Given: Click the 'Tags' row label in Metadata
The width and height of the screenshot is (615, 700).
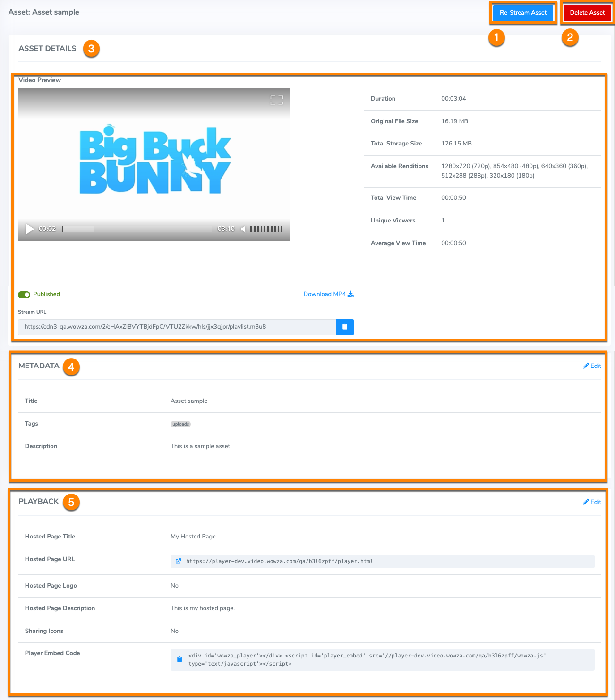Looking at the screenshot, I should coord(31,424).
